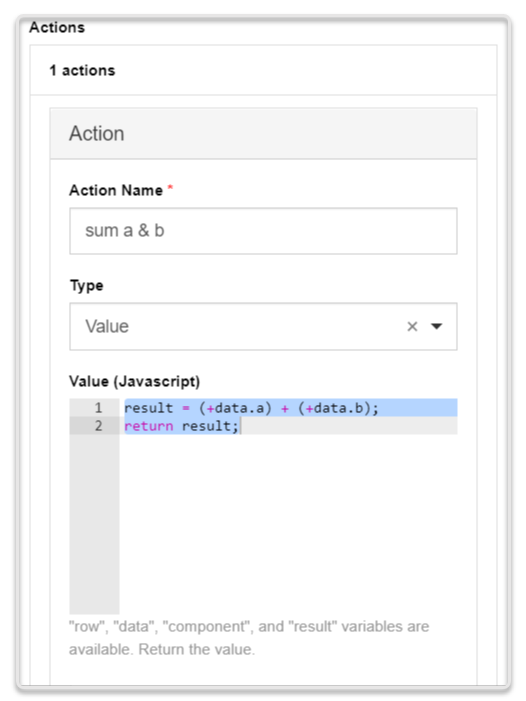Click the Action panel header
The height and width of the screenshot is (701, 526).
pyautogui.click(x=263, y=134)
